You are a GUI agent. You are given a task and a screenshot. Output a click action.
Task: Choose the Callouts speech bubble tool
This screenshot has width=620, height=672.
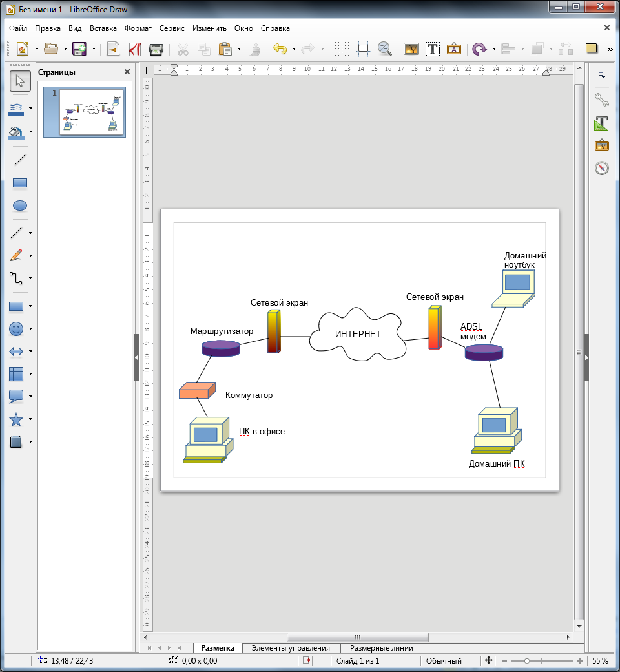(16, 397)
